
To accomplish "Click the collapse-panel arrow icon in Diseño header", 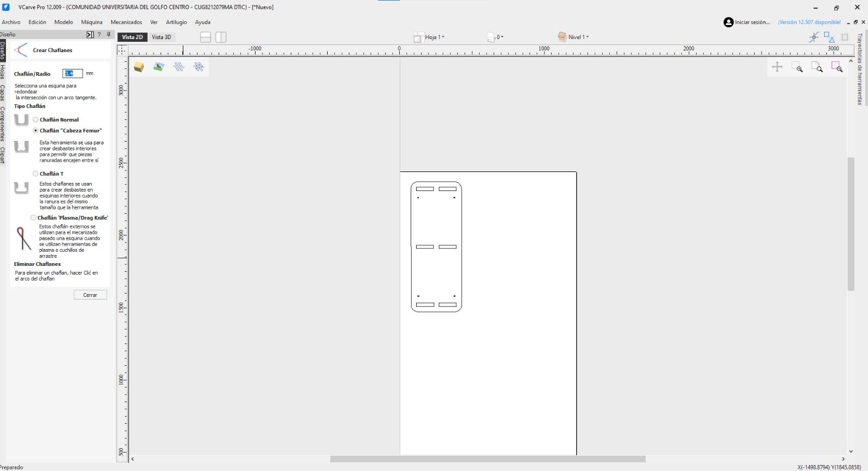I will pyautogui.click(x=90, y=35).
